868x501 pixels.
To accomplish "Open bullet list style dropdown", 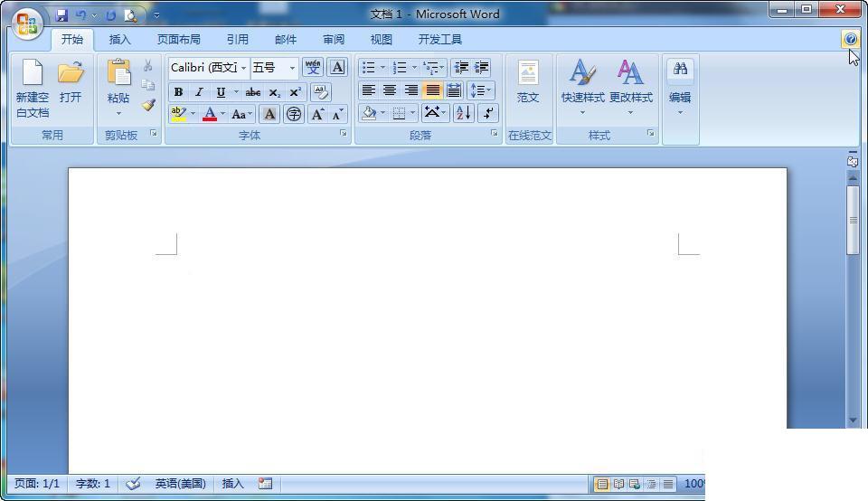I will coord(382,68).
